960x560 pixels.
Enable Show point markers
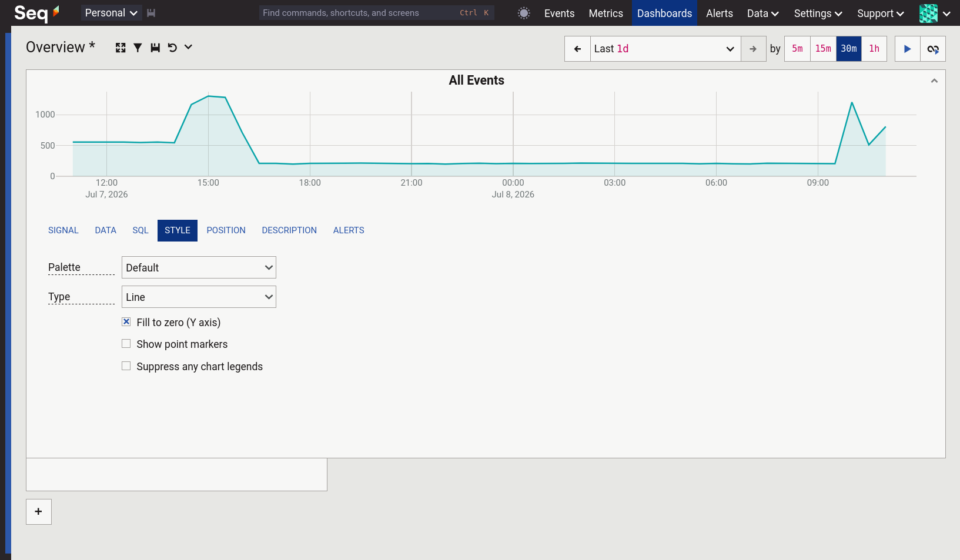(126, 344)
